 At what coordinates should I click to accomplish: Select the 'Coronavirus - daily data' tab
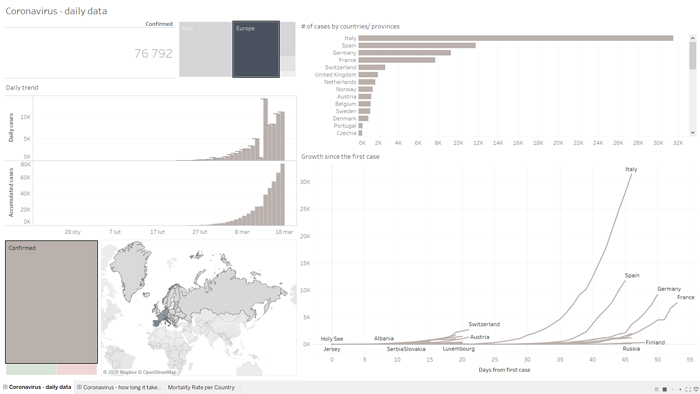pos(38,387)
